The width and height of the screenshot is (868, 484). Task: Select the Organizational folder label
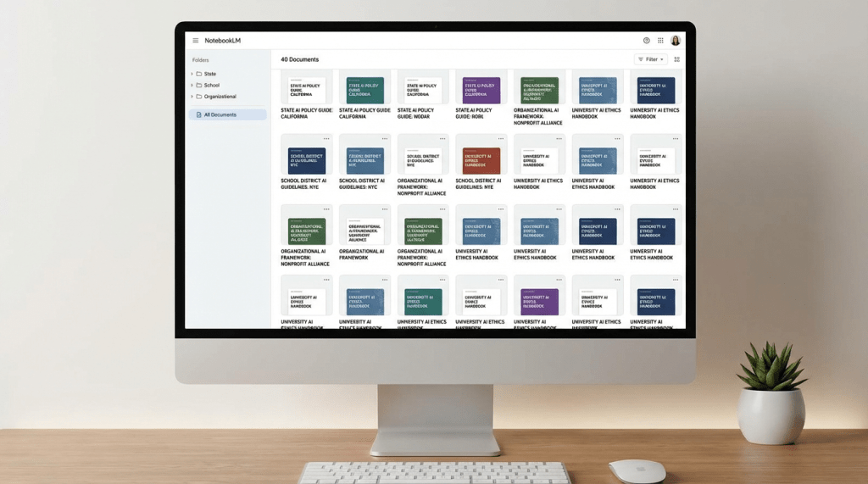click(220, 97)
